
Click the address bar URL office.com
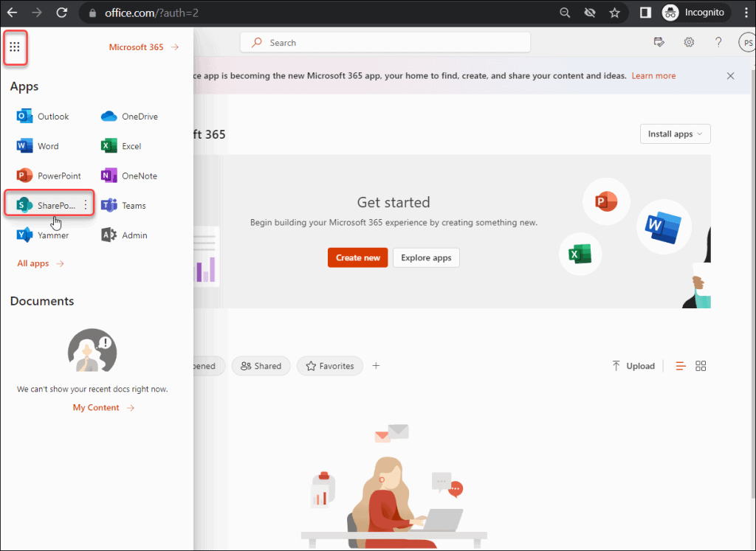[x=151, y=13]
